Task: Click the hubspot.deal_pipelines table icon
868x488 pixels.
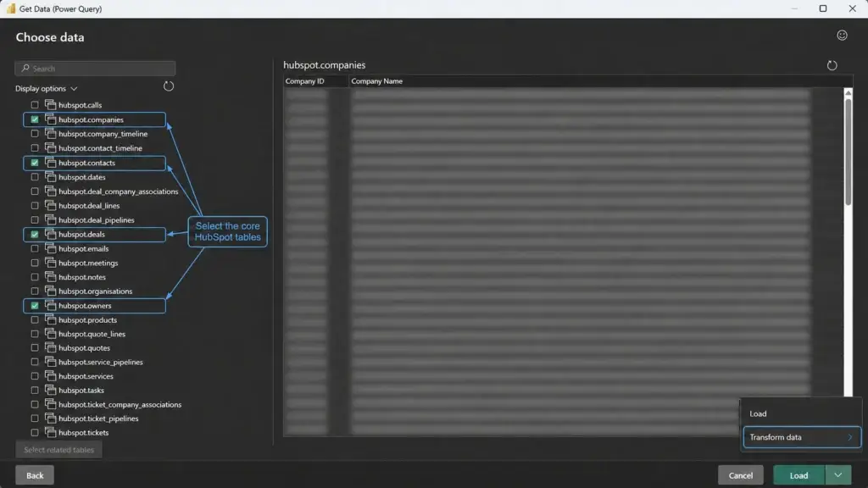Action: pos(50,219)
